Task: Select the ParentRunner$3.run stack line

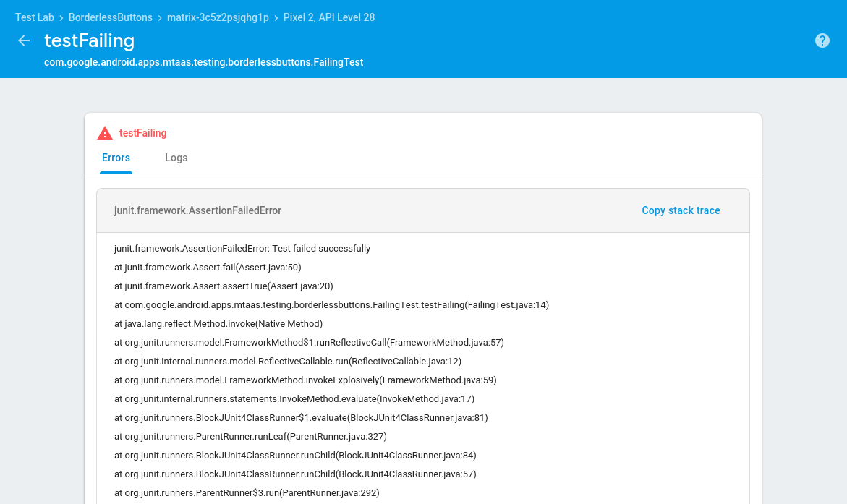Action: tap(246, 492)
